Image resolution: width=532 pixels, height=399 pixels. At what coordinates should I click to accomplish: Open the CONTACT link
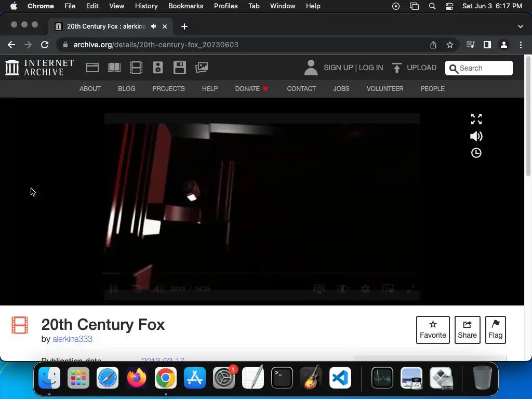pyautogui.click(x=301, y=88)
